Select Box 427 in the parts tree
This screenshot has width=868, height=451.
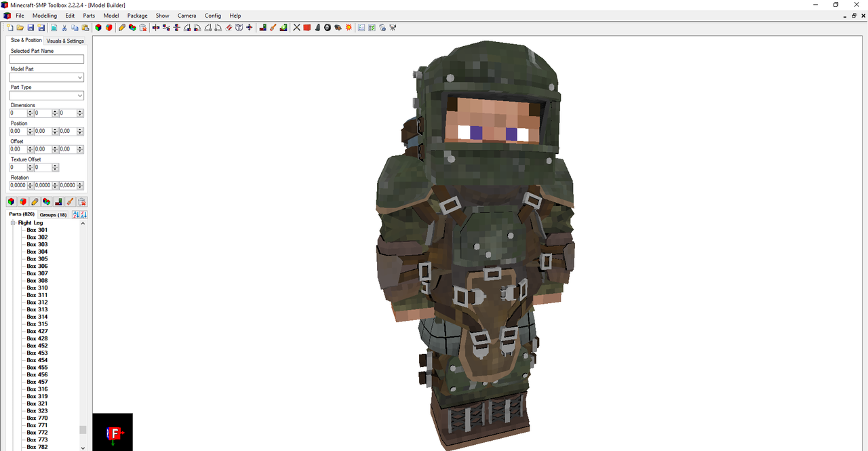(37, 331)
